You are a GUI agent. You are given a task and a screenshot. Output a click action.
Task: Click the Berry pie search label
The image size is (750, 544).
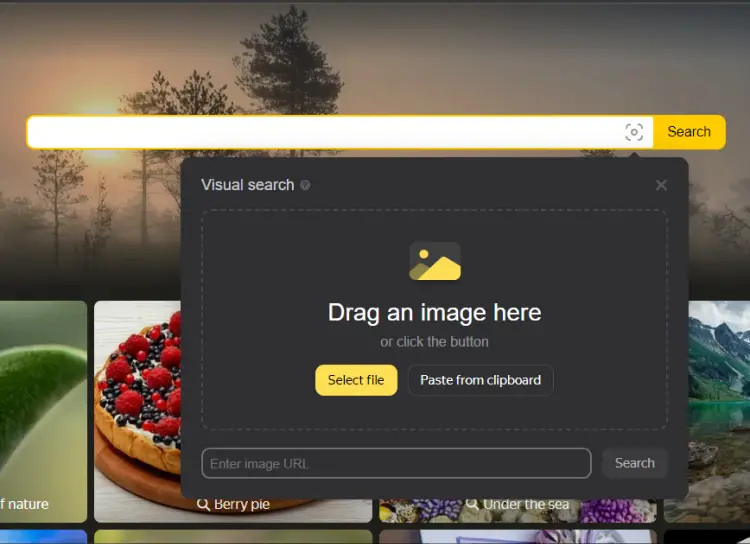point(242,504)
